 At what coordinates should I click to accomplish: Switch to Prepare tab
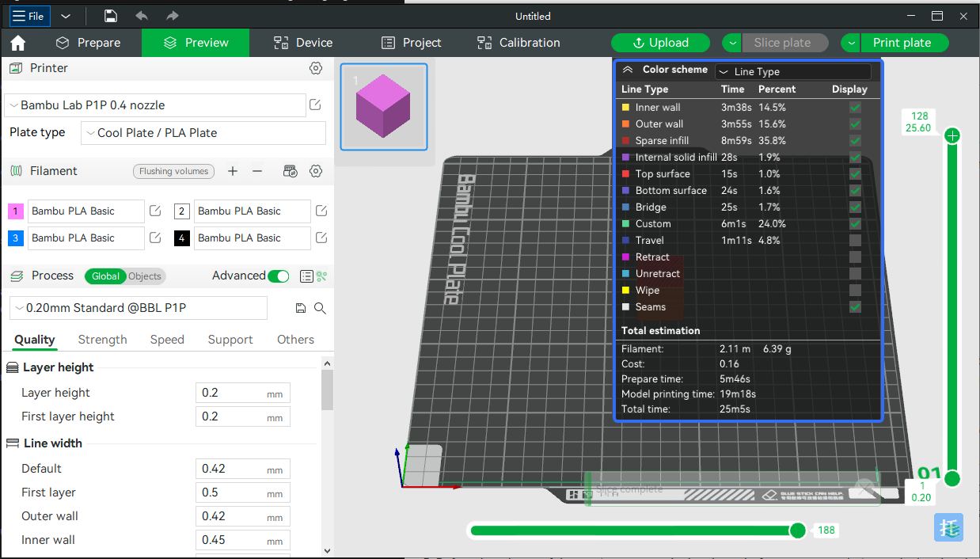88,43
